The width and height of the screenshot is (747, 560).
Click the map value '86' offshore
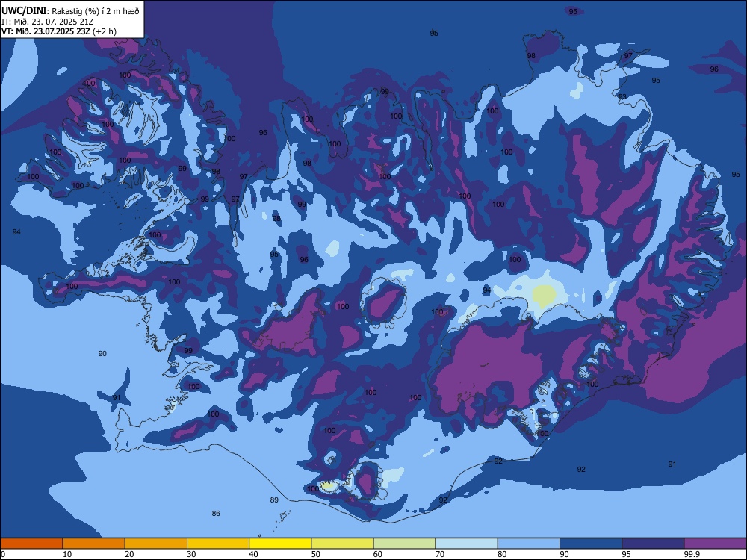[x=216, y=514]
